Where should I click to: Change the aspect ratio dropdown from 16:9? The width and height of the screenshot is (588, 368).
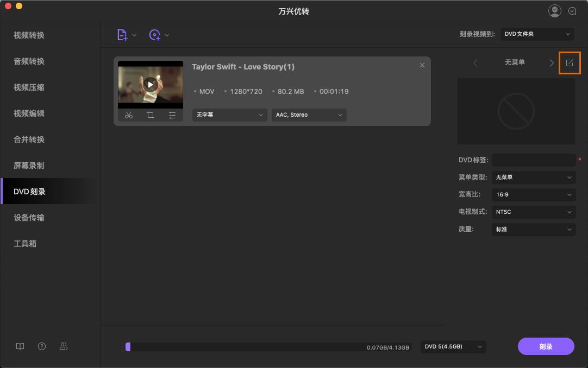(x=533, y=194)
